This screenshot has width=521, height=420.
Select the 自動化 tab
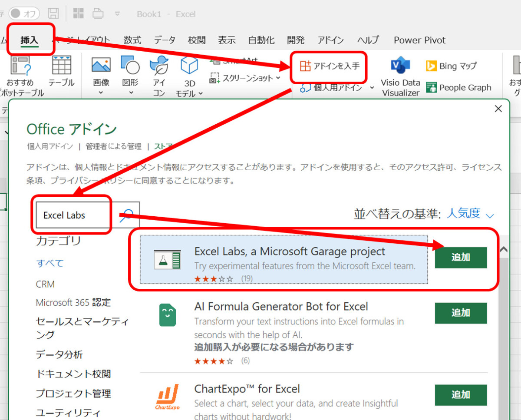point(261,40)
